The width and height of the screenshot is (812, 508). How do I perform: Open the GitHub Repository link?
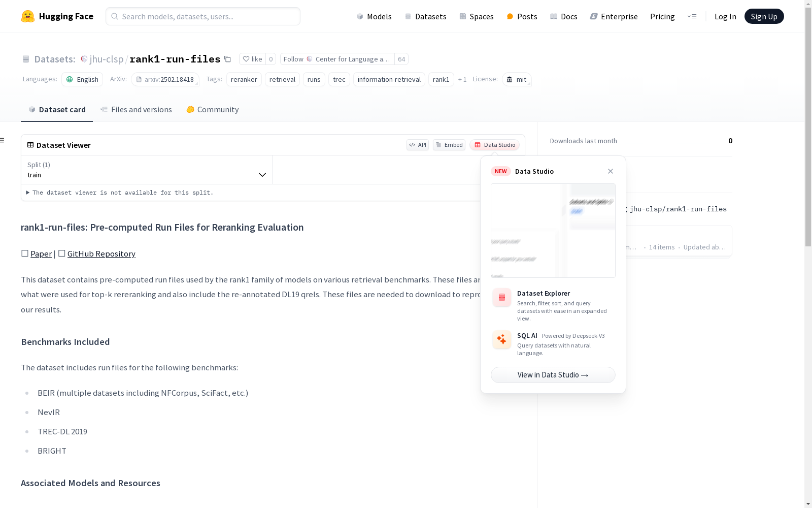101,253
